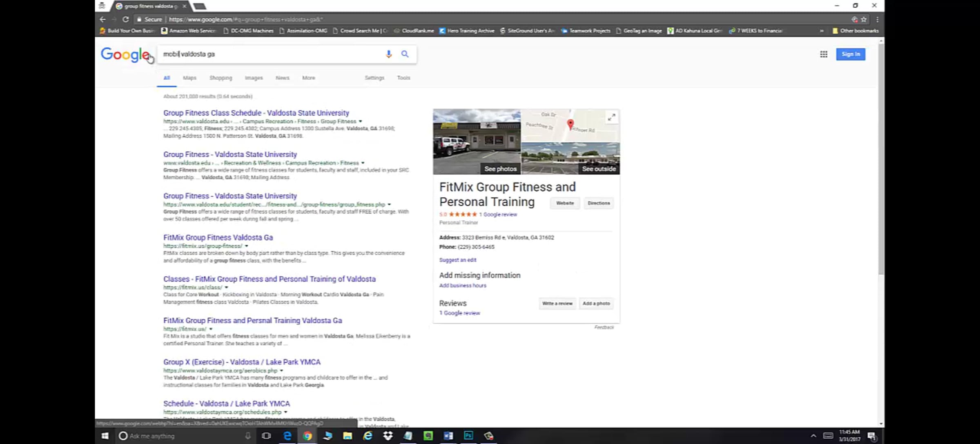Screen dimensions: 980x444
Task: Open the Teamwork Projects bookmark
Action: (586, 31)
